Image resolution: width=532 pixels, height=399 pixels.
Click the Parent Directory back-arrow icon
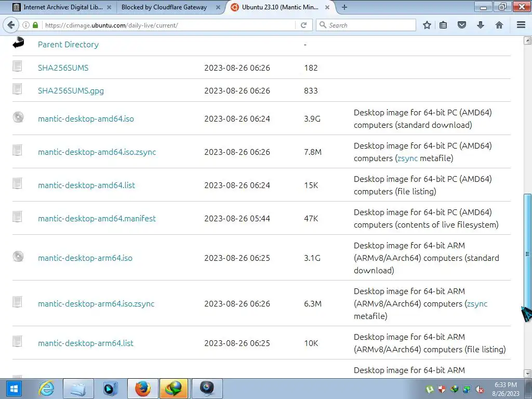[18, 43]
